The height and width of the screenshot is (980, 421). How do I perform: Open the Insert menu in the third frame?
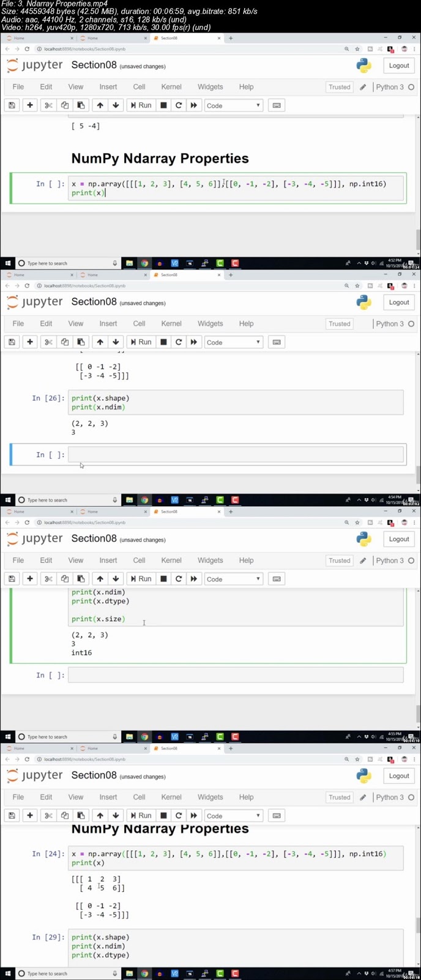click(108, 560)
